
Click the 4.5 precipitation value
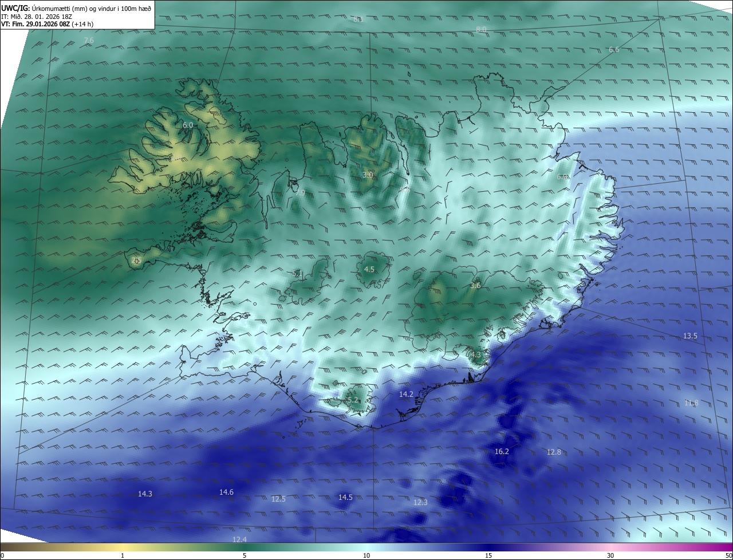[369, 269]
